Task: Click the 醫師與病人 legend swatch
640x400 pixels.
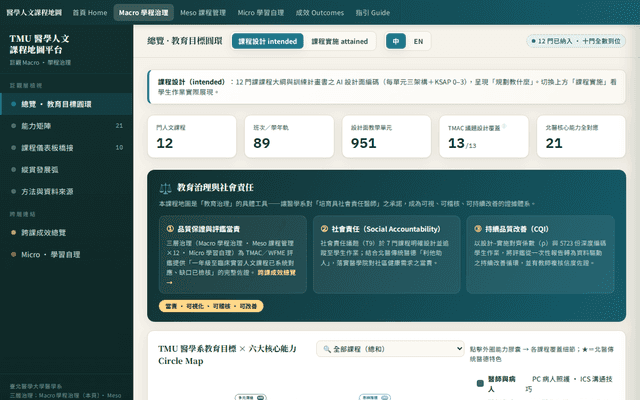Action: coord(480,383)
